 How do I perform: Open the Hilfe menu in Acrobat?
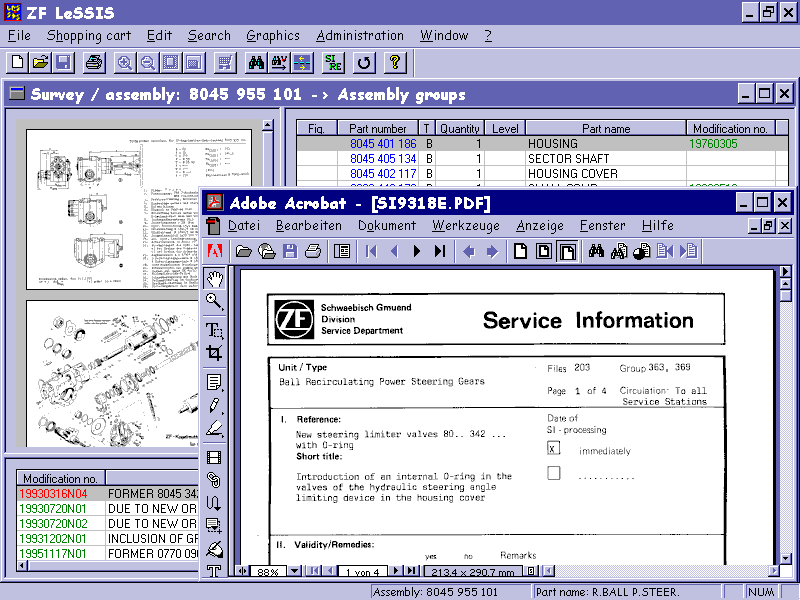tap(658, 226)
